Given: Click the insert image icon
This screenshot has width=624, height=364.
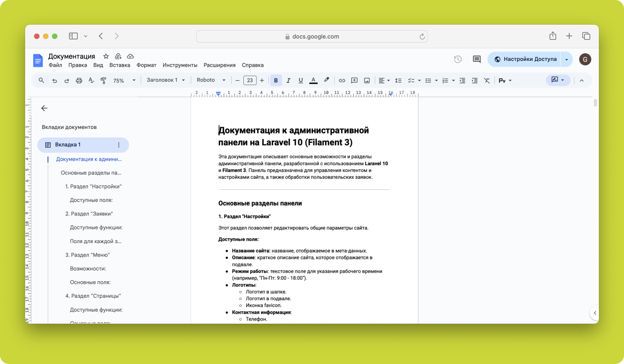Looking at the screenshot, I should pyautogui.click(x=367, y=81).
